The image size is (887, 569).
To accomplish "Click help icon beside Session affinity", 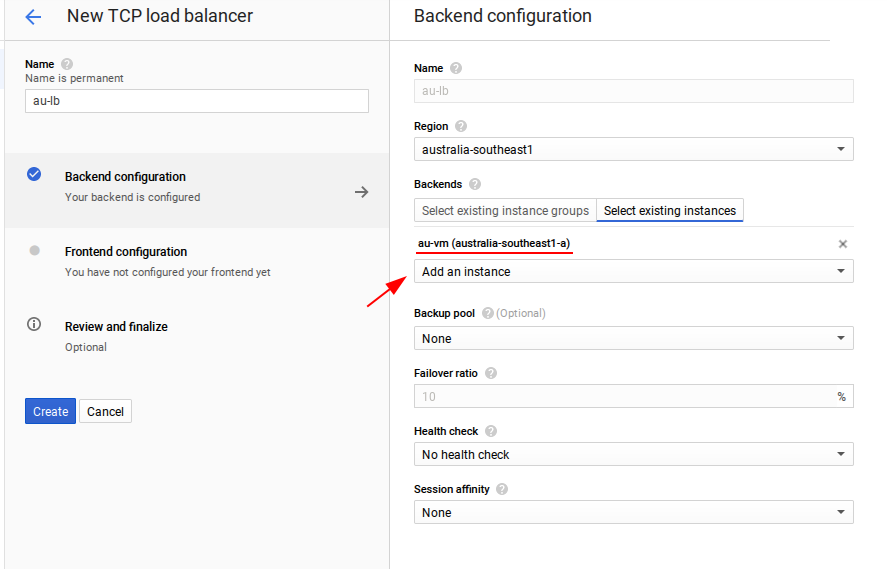I will click(x=502, y=489).
